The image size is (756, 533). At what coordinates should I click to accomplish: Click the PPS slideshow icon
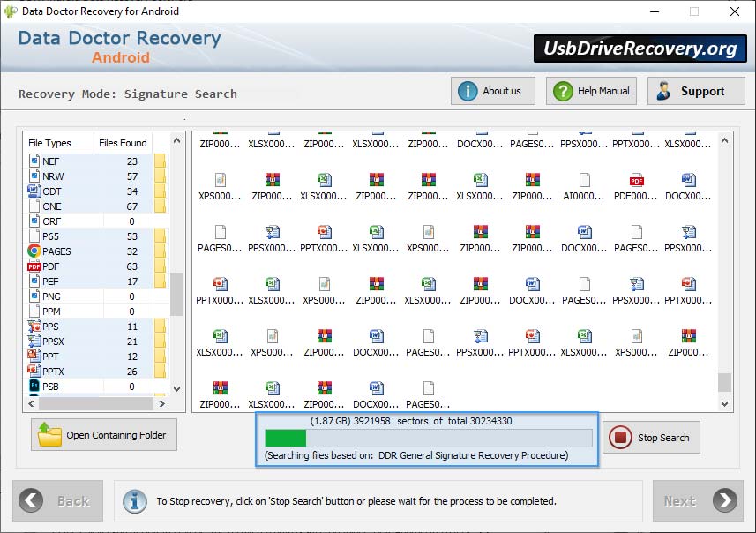click(34, 327)
